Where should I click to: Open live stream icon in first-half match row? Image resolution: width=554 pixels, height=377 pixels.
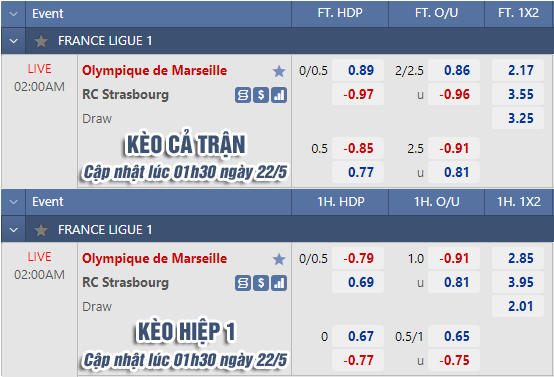click(x=243, y=283)
